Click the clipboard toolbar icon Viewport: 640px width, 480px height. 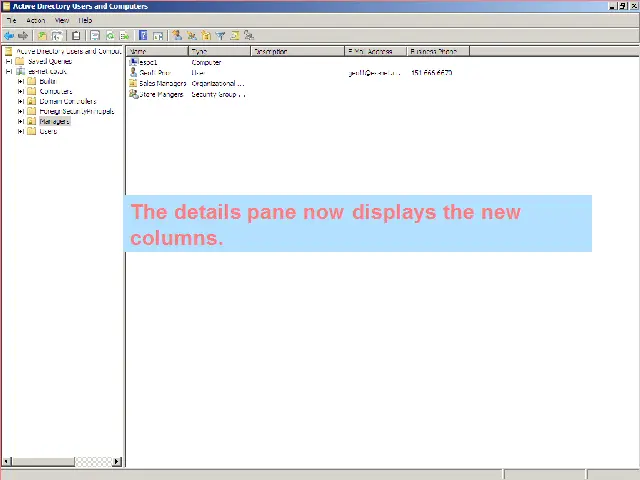coord(76,36)
